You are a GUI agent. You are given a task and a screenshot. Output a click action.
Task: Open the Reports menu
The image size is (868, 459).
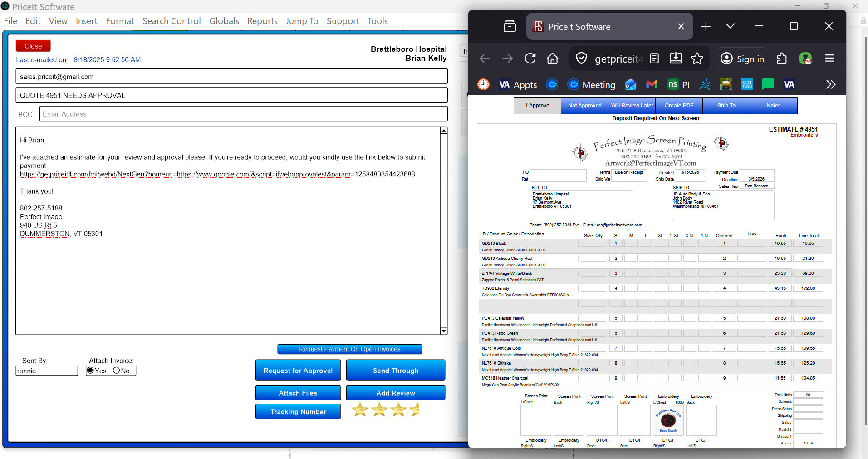262,21
